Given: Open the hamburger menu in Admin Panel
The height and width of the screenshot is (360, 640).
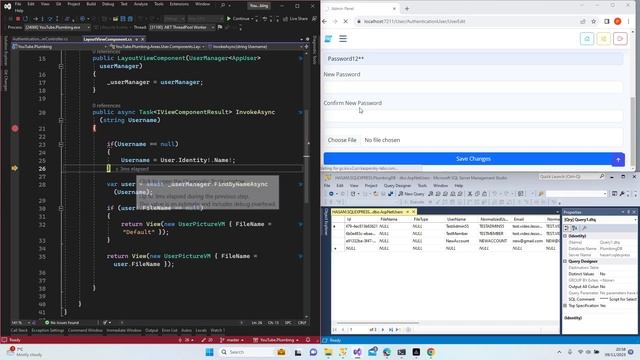Looking at the screenshot, I should pos(343,38).
